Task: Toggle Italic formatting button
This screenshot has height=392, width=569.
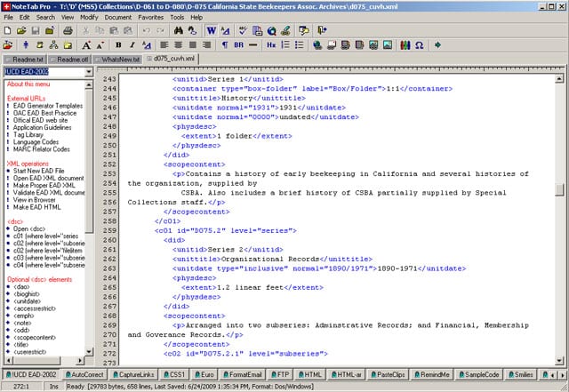Action: point(132,44)
